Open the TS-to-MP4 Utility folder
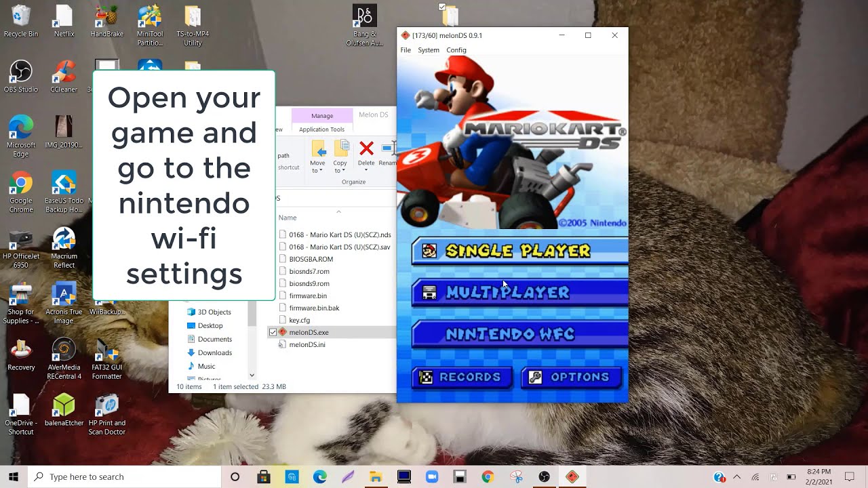This screenshot has height=488, width=868. point(193,26)
